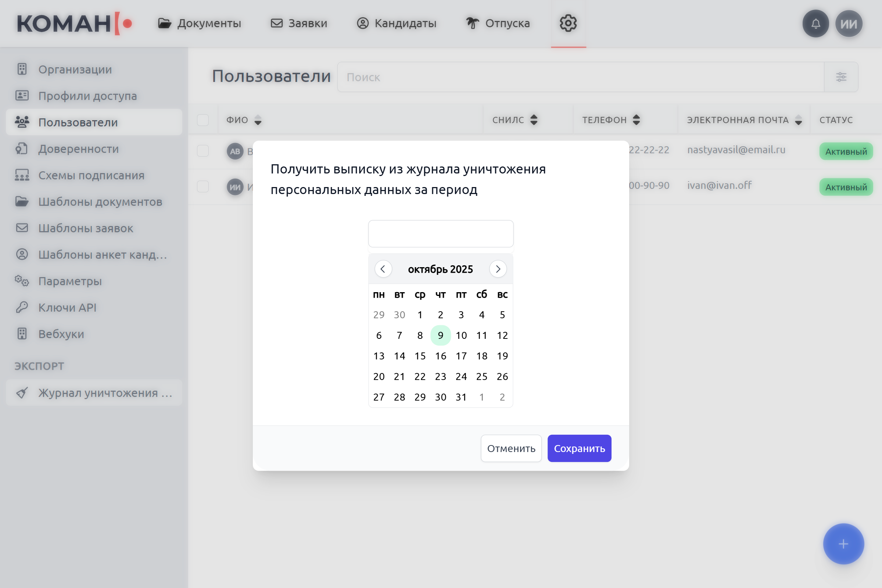882x588 pixels.
Task: Check the checkbox for the АВ user row
Action: [203, 151]
